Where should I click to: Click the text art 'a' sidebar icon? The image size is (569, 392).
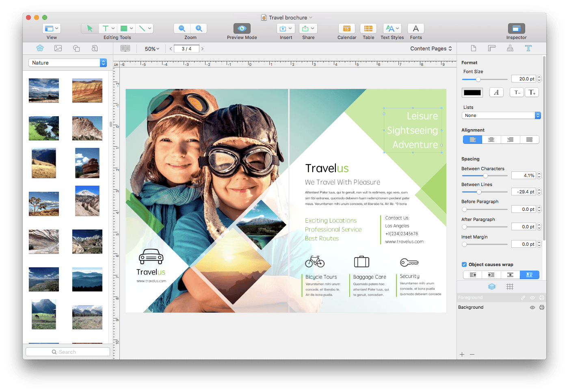pos(95,48)
